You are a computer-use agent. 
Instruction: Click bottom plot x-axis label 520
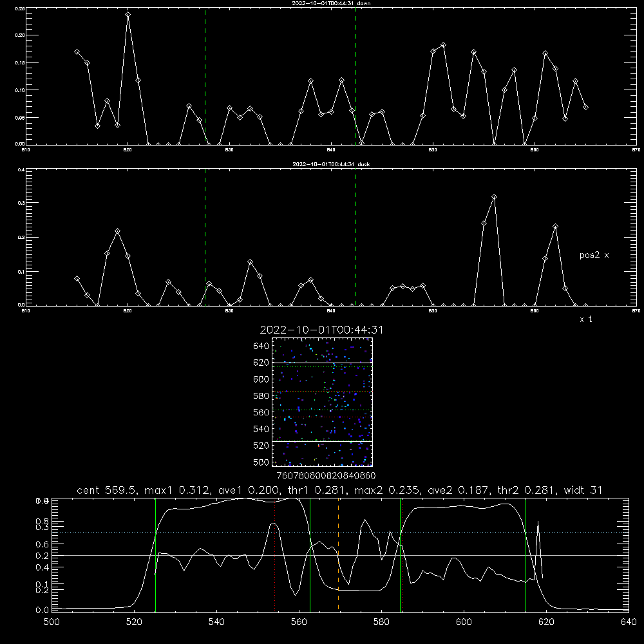click(x=134, y=622)
